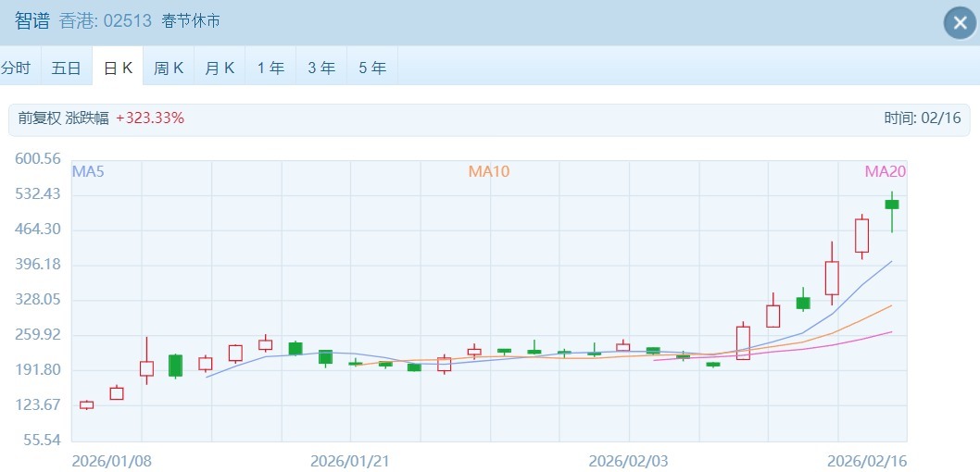Click the 香港: 02513 stock code
Image resolution: width=980 pixels, height=472 pixels.
tap(105, 20)
